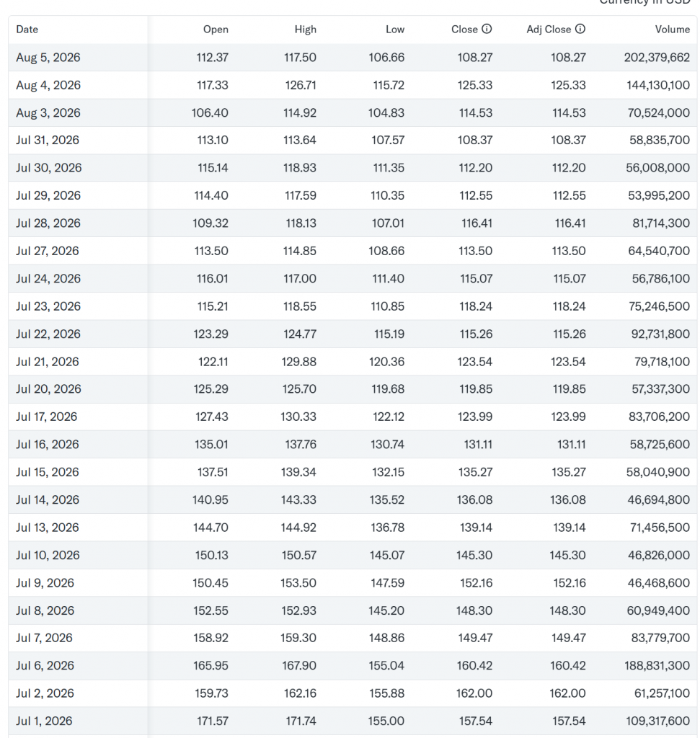Select the Jul 31, 2026 row date
Viewport: 700px width, 738px height.
click(x=48, y=141)
